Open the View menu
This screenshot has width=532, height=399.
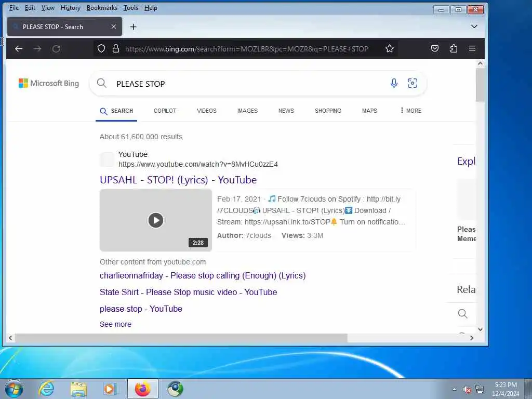pyautogui.click(x=48, y=8)
